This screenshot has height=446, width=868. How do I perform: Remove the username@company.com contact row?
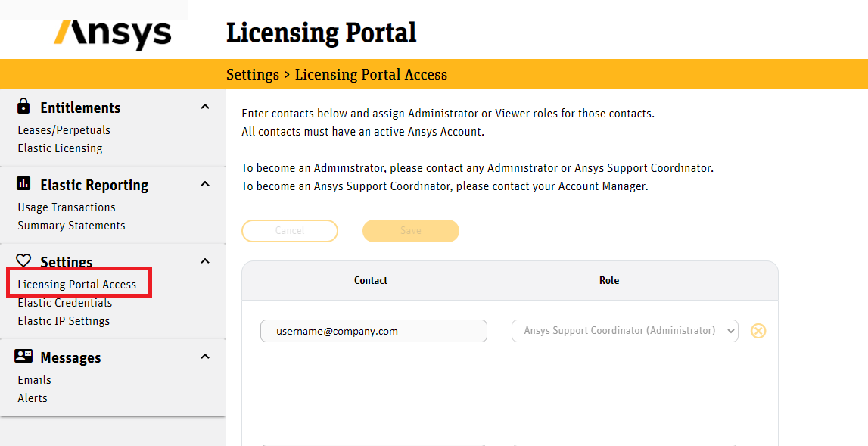pyautogui.click(x=758, y=331)
